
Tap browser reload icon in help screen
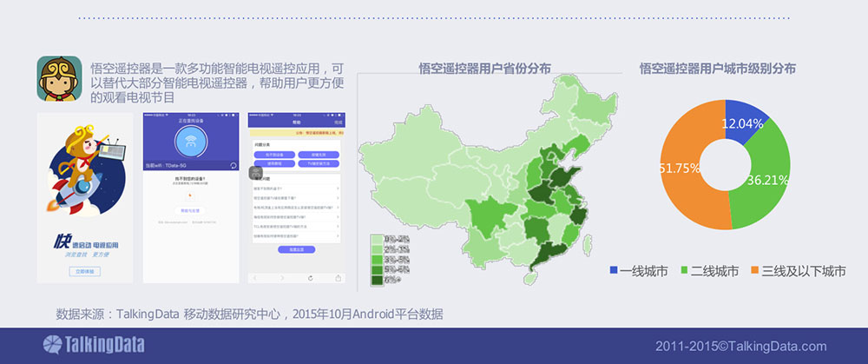tap(311, 278)
